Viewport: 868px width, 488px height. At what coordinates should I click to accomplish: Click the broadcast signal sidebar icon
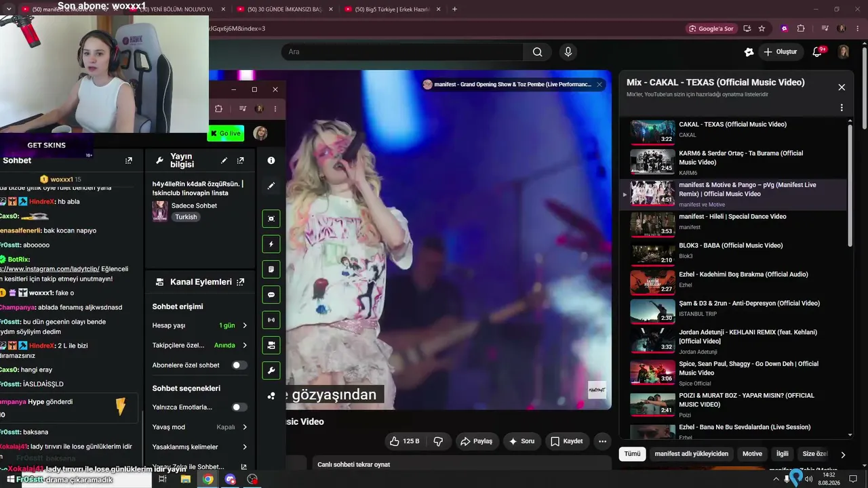coord(271,320)
